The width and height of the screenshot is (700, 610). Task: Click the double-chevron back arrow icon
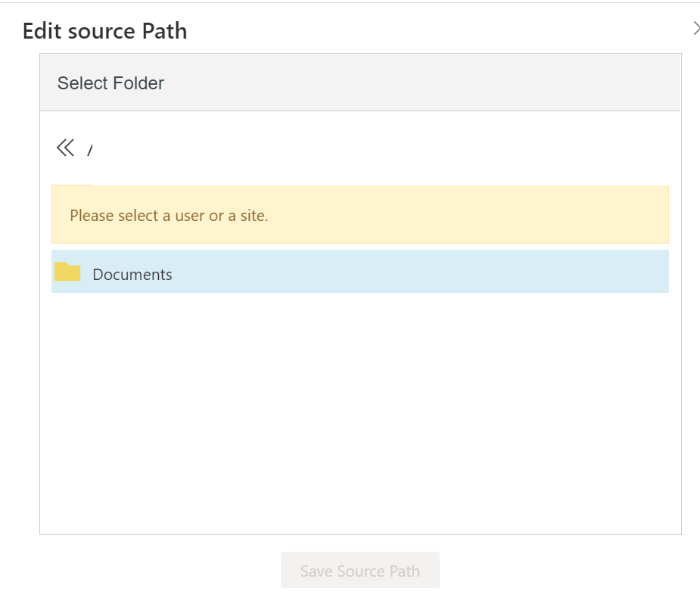[x=65, y=148]
